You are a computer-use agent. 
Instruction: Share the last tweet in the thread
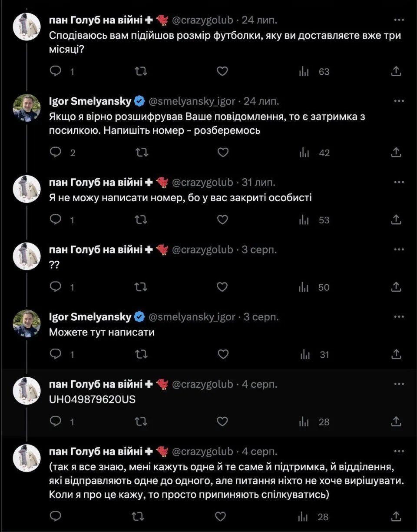[x=396, y=517]
